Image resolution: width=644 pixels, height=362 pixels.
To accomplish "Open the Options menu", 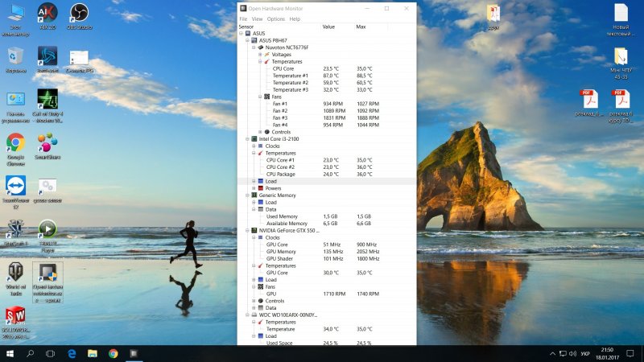I will click(x=275, y=19).
